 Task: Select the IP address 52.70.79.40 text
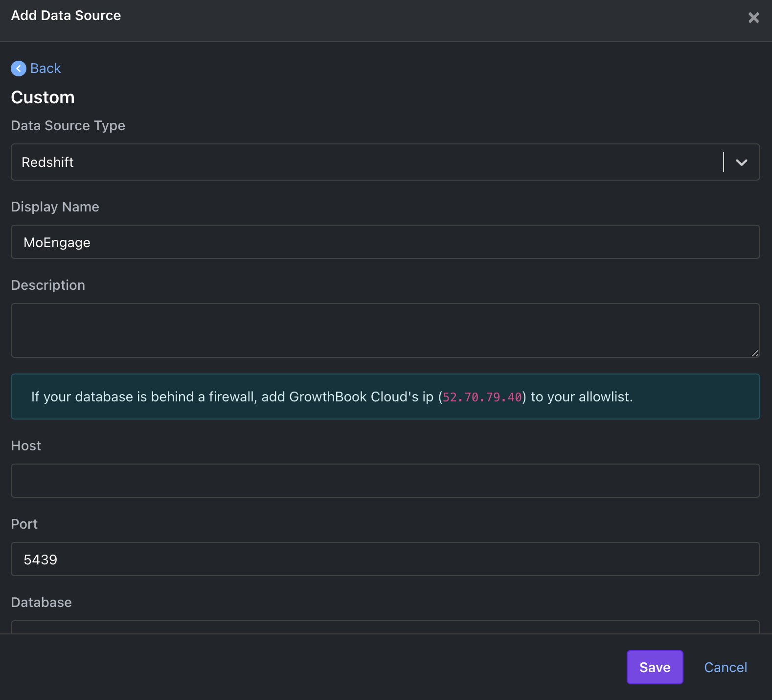pos(482,397)
